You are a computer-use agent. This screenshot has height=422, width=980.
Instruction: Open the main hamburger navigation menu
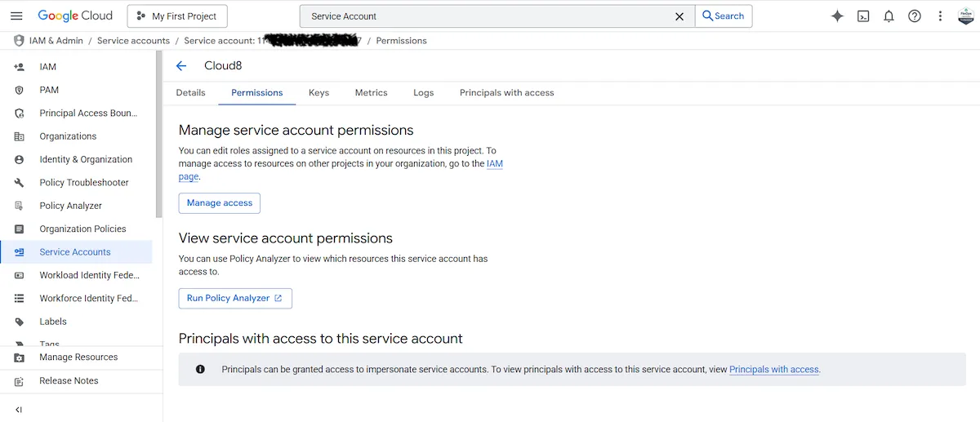tap(16, 16)
